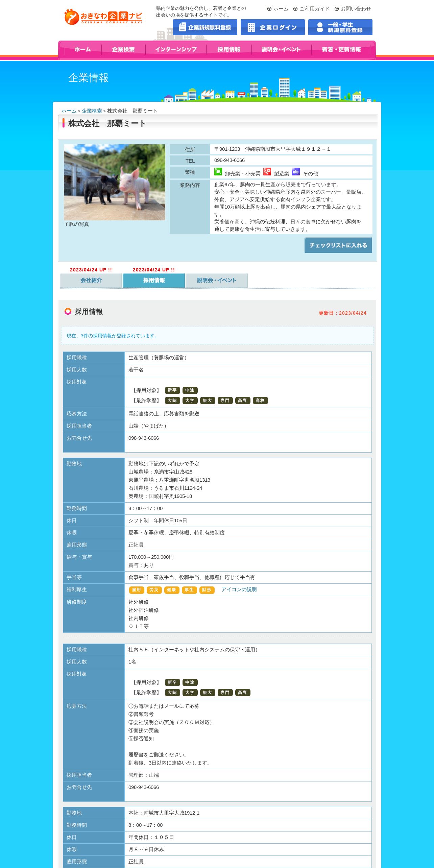Click salary 170,000～250,000円 text
This screenshot has height=868, width=434.
151,557
